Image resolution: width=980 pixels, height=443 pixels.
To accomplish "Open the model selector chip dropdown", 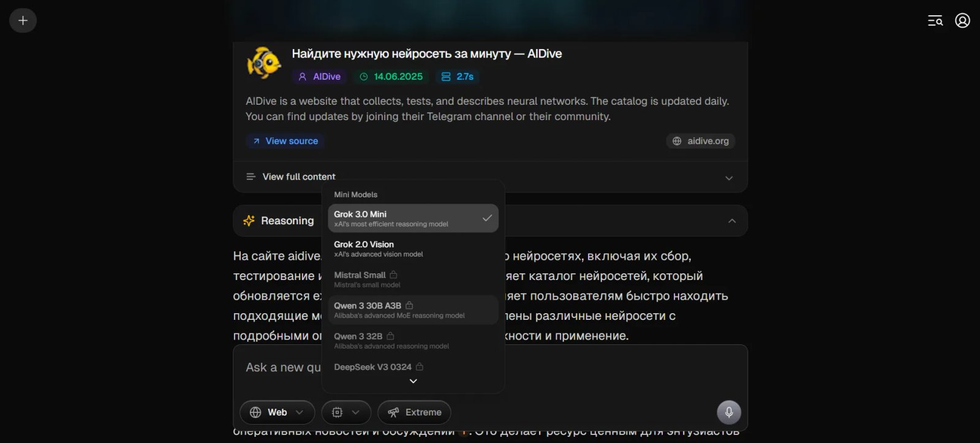I will point(346,412).
